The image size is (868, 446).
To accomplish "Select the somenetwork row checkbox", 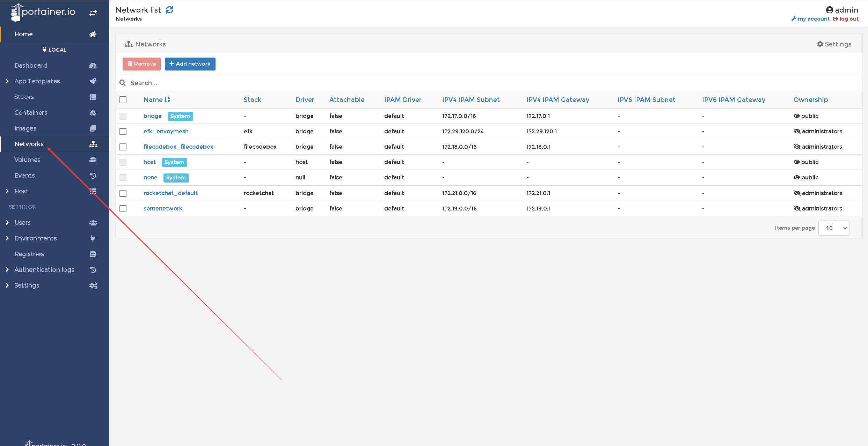I will click(123, 209).
